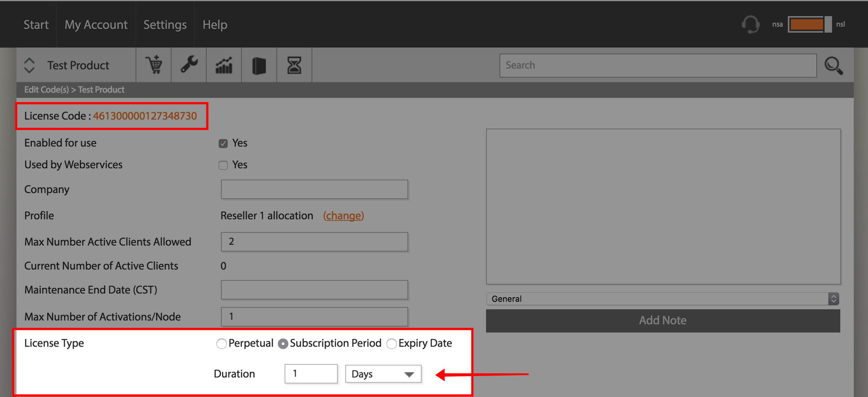The height and width of the screenshot is (397, 868).
Task: Open the bar chart statistics icon
Action: click(x=224, y=65)
